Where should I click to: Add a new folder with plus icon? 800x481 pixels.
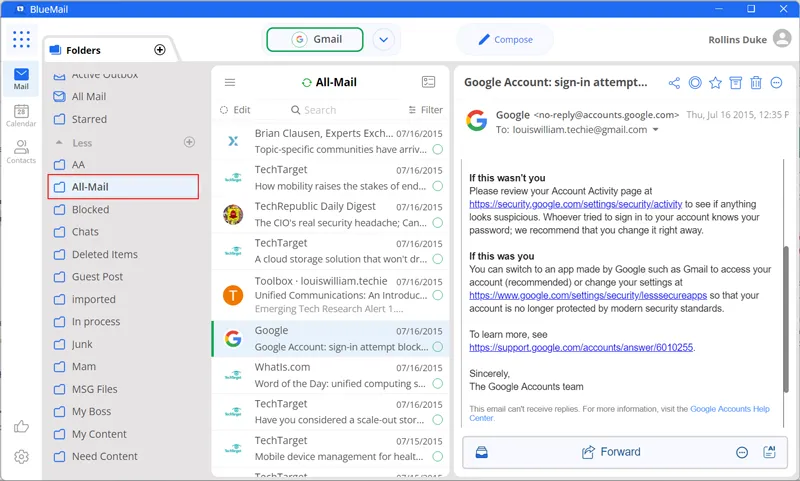(x=160, y=50)
